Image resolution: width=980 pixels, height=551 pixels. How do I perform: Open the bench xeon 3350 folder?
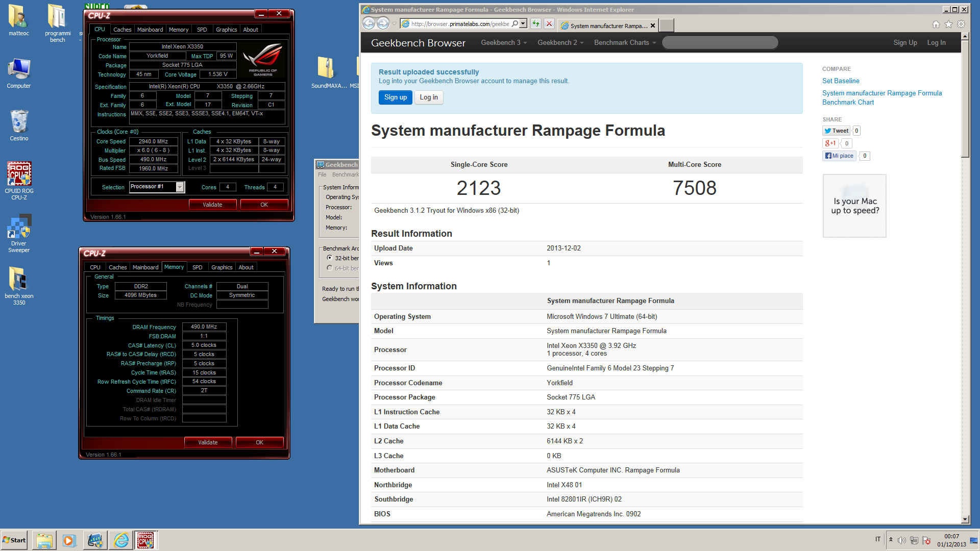[x=19, y=286]
